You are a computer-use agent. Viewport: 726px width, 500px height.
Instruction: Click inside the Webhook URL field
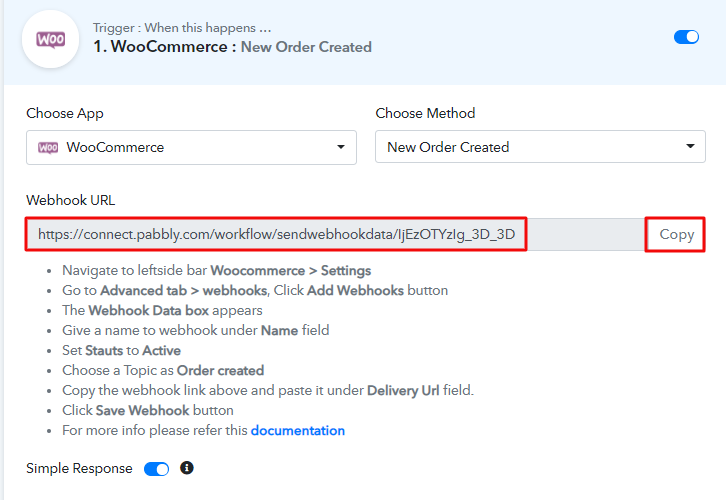point(277,235)
